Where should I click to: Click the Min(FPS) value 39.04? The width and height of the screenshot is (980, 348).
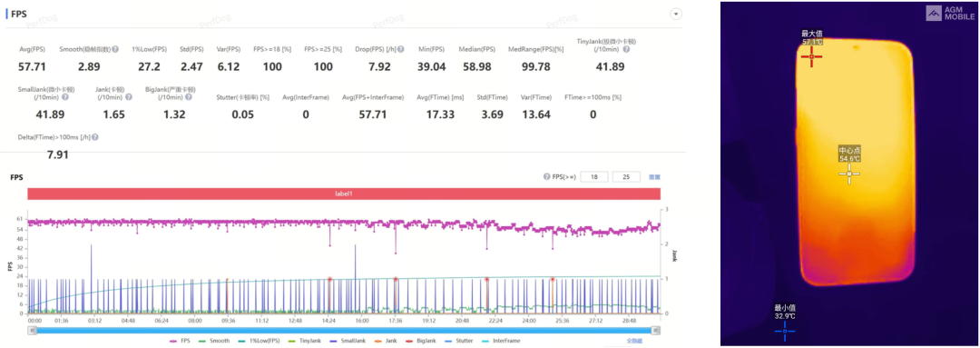click(x=432, y=66)
